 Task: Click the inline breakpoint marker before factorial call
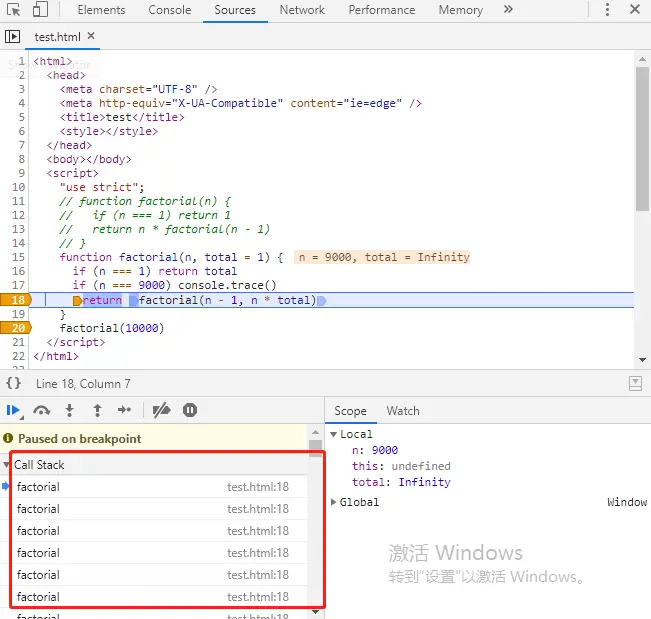[134, 300]
